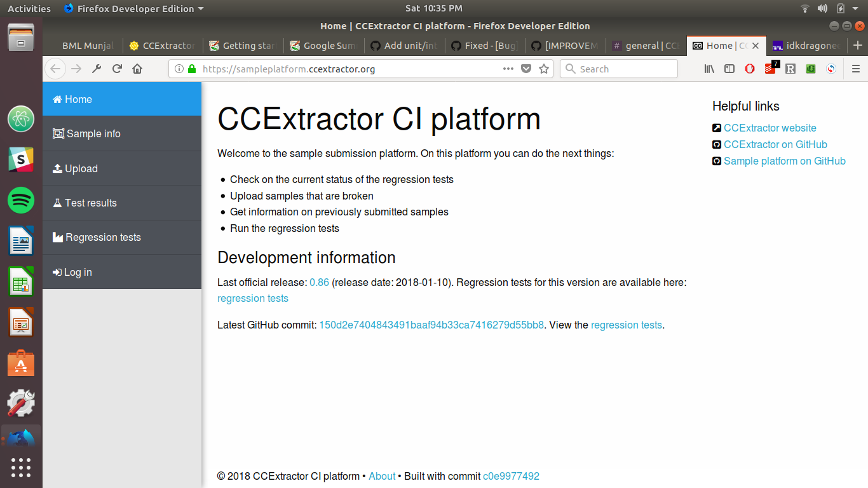Open Ubuntu Software from the dock
Viewport: 868px width, 488px height.
pos(21,363)
